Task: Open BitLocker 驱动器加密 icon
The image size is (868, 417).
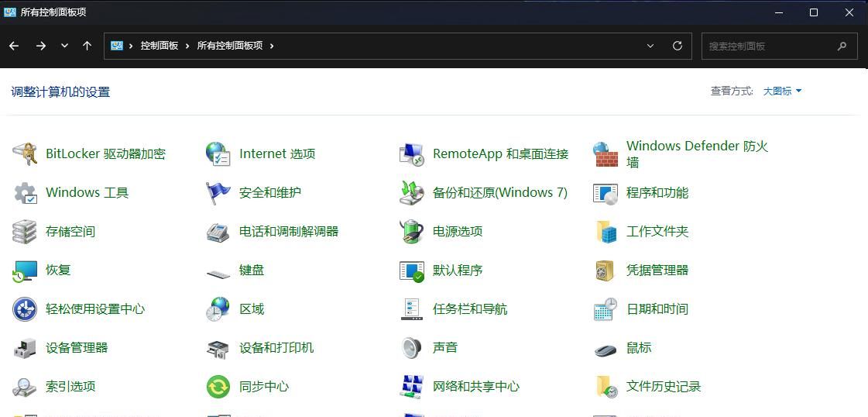Action: click(25, 153)
